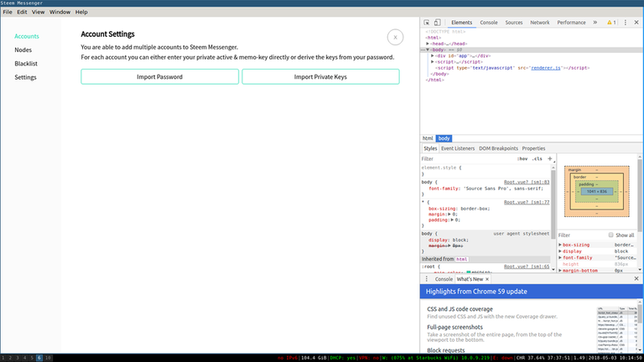The height and width of the screenshot is (362, 644).
Task: Click the inherited-from html tag
Action: pos(462,260)
